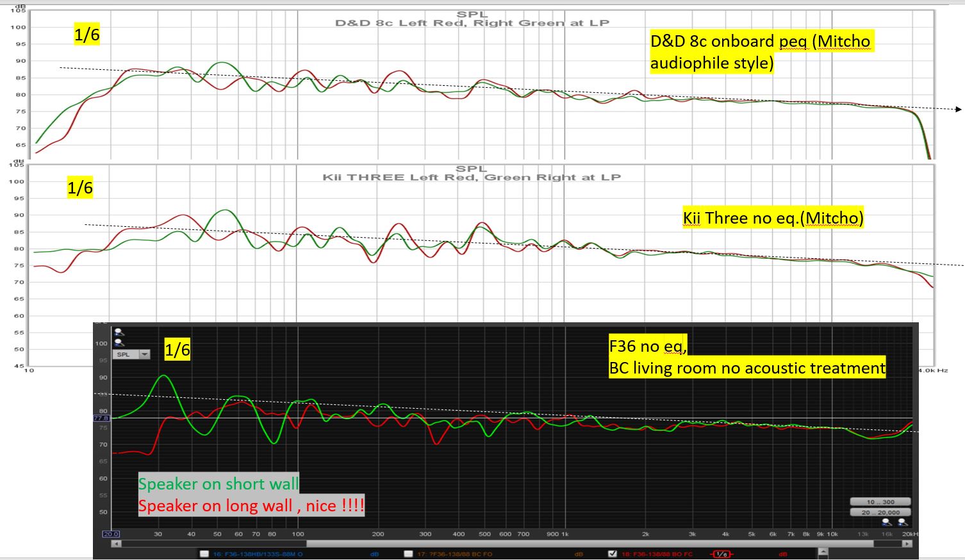Viewport: 965px width, 560px height.
Task: Click the 77.8 dB cursor level marker
Action: [101, 418]
